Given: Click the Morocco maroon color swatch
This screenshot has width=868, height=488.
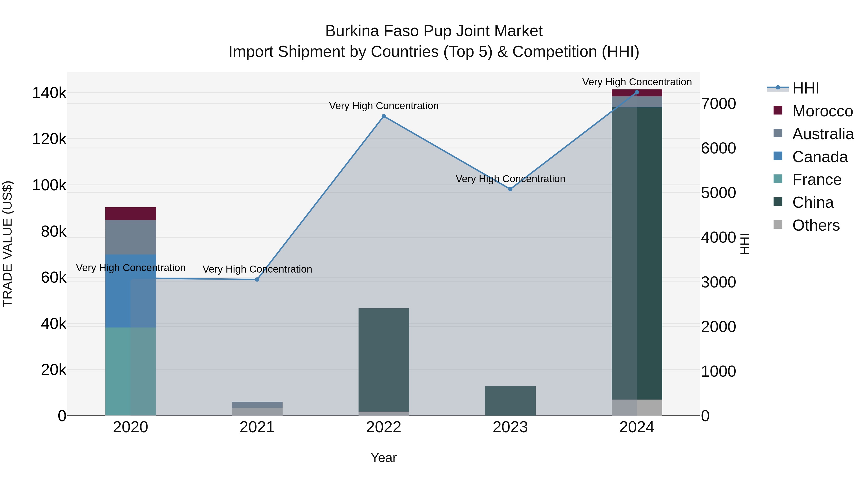Looking at the screenshot, I should (778, 110).
